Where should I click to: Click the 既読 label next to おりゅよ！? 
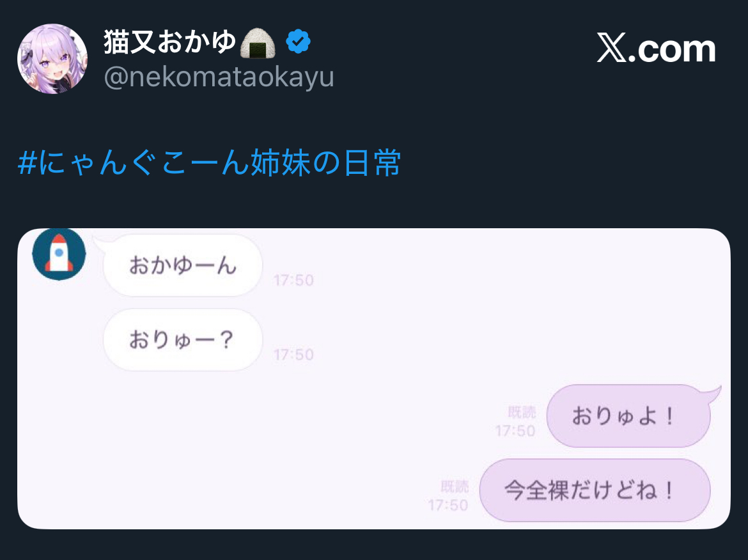(522, 412)
